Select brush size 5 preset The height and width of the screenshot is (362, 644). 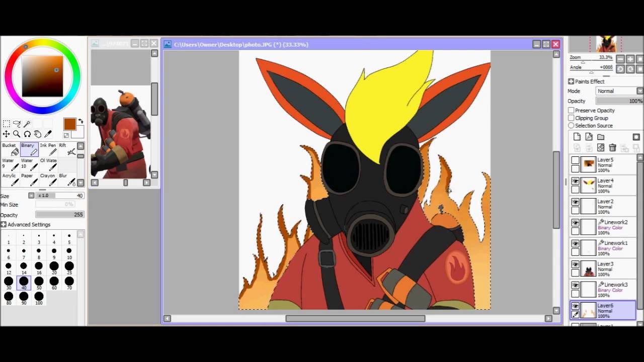coord(69,237)
